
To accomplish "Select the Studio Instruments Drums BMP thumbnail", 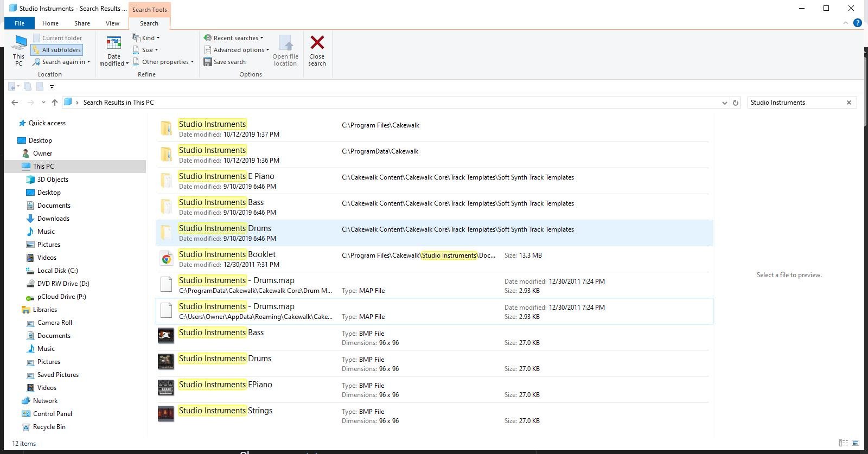I will point(166,362).
